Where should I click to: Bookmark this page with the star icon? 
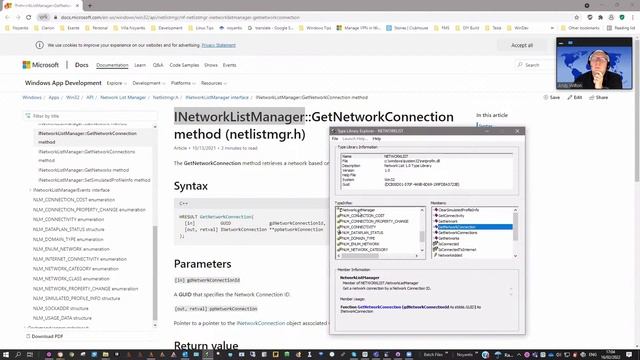(x=577, y=17)
